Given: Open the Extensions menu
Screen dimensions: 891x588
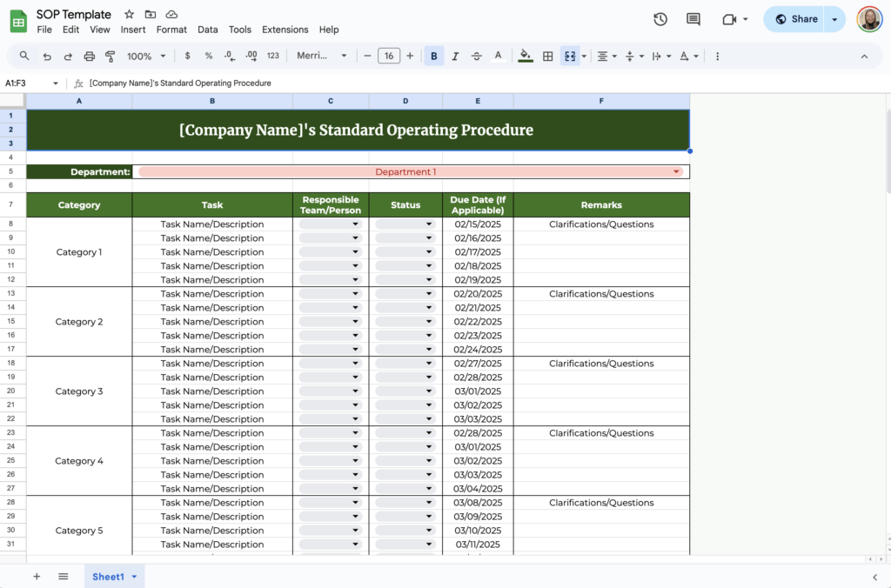Looking at the screenshot, I should pos(285,30).
